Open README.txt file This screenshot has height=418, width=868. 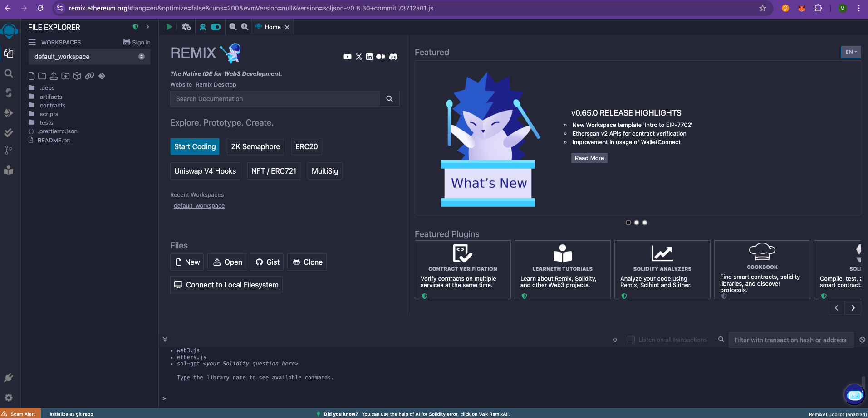click(x=54, y=140)
